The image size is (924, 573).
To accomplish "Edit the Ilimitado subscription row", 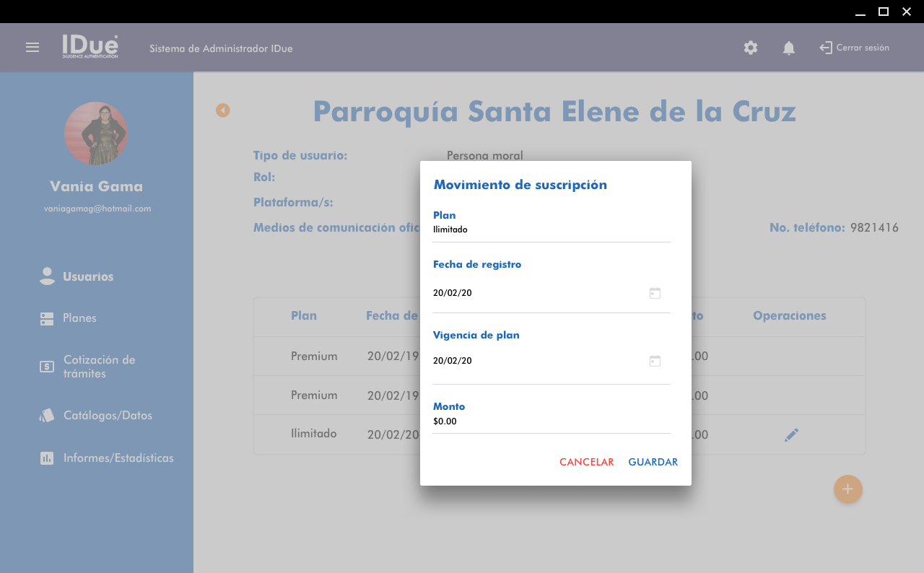I will [791, 435].
